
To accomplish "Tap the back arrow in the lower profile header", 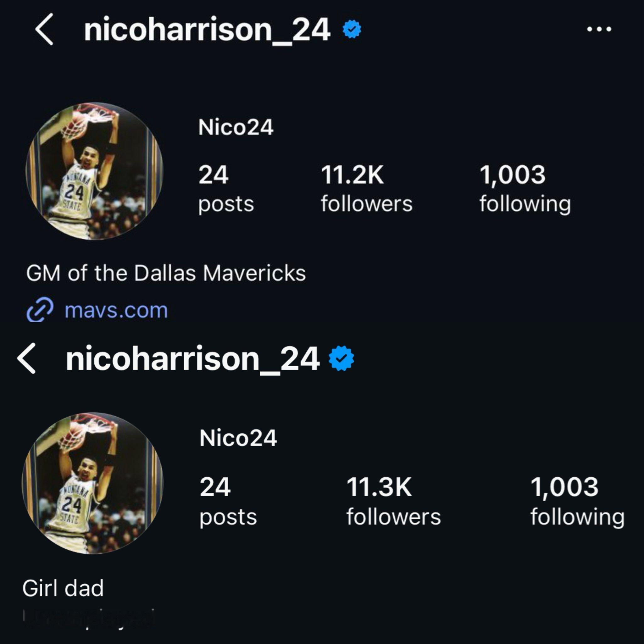I will (27, 359).
